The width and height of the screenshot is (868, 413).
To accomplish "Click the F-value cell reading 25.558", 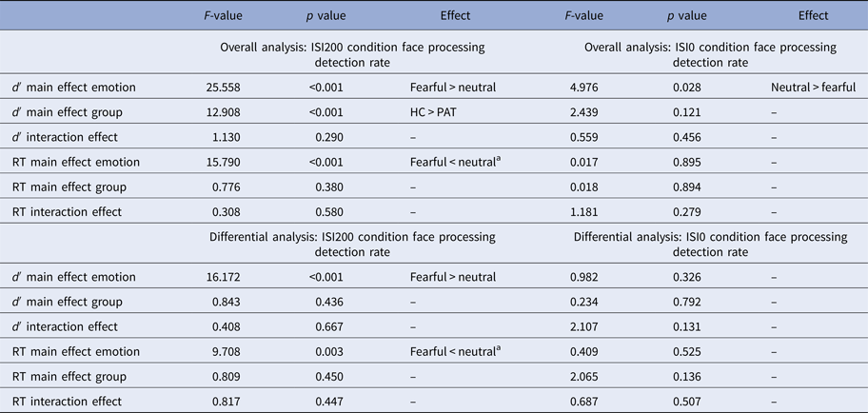I will 225,88.
